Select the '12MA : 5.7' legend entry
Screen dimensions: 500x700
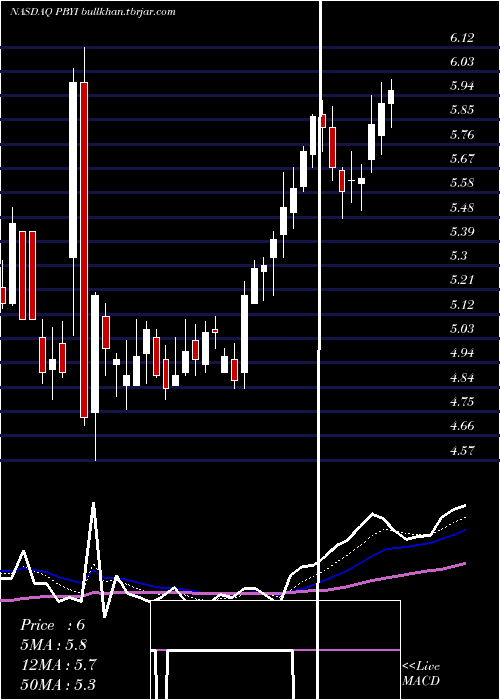58,665
